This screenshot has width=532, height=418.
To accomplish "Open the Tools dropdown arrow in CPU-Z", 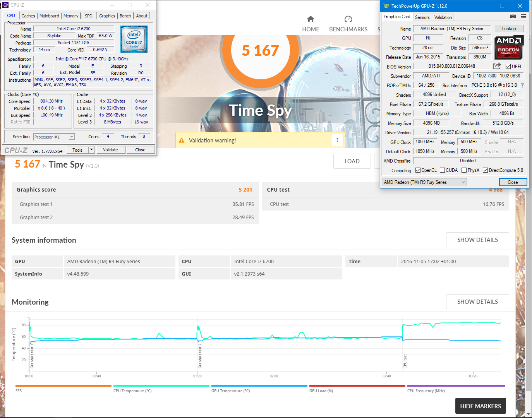I will point(91,150).
